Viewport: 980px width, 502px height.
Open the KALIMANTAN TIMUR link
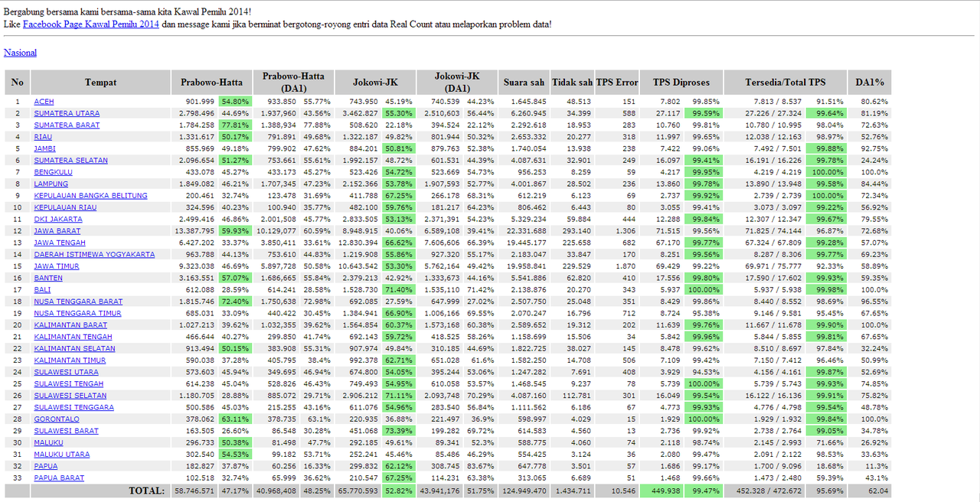[x=70, y=360]
